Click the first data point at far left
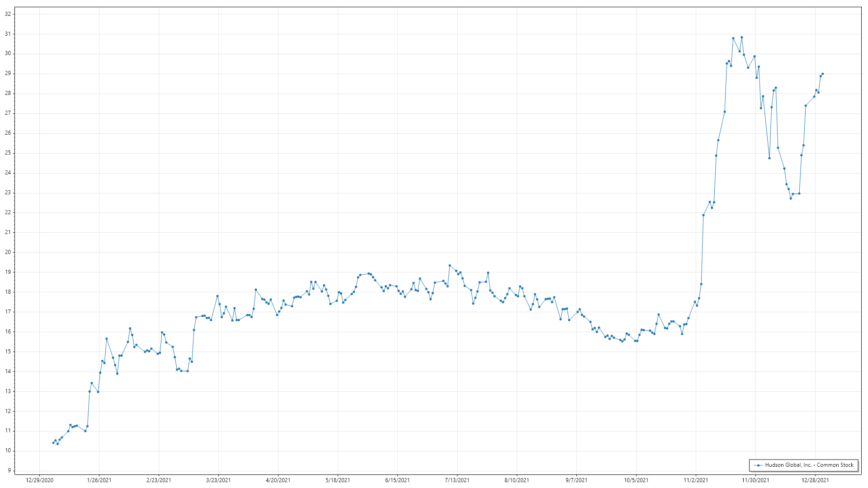 (53, 443)
